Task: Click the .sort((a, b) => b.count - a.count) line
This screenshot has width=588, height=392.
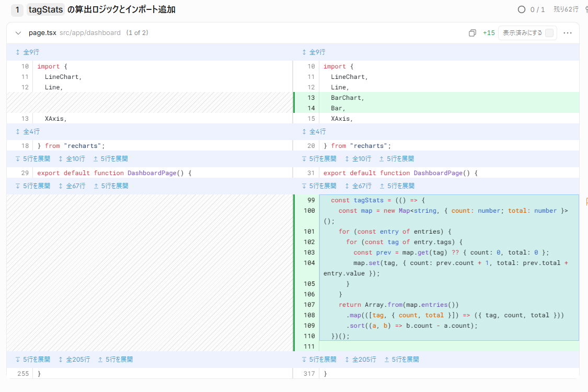Action: point(412,326)
